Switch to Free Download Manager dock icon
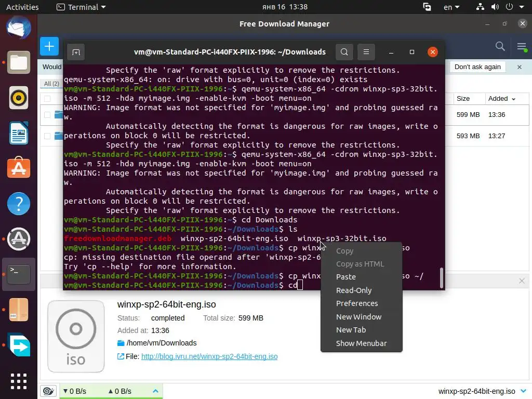Viewport: 532px width, 399px height. tap(19, 345)
